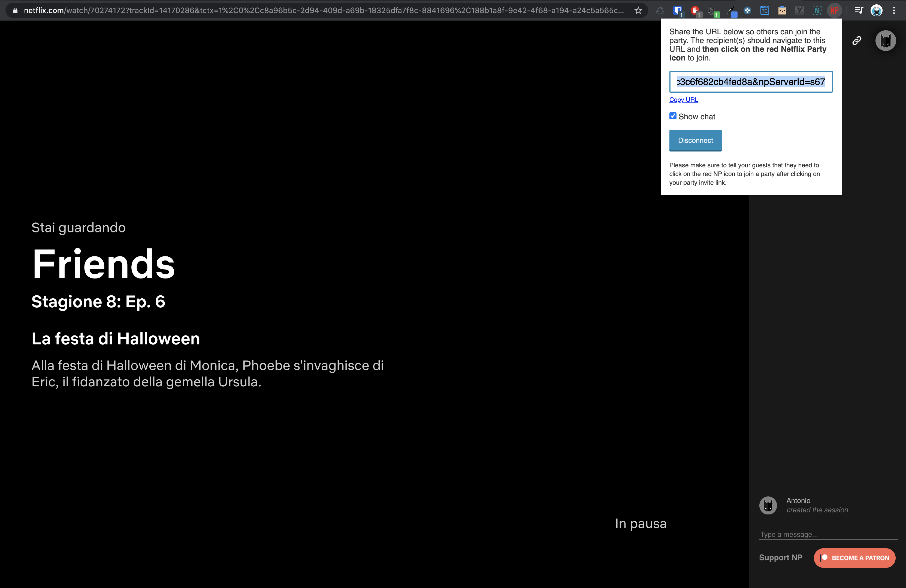Click the red NP Netflix Party icon

coord(834,11)
